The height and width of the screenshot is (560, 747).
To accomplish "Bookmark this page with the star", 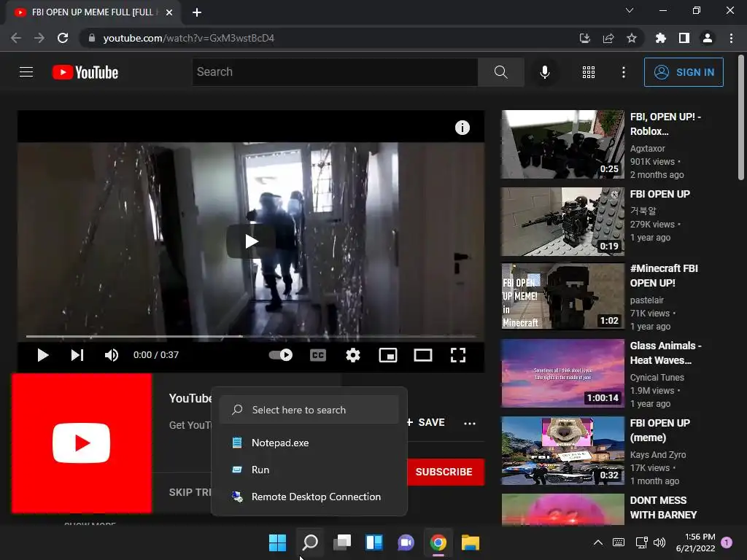I will click(631, 38).
